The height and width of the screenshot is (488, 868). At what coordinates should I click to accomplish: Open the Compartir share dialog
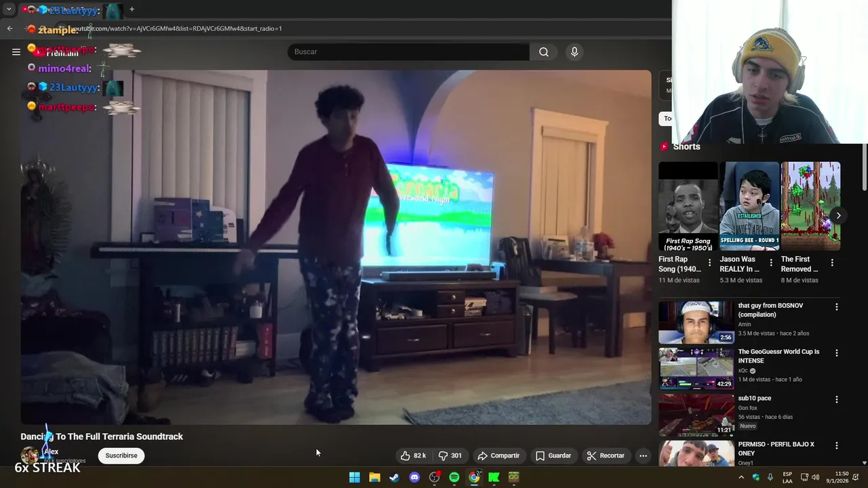[498, 455]
